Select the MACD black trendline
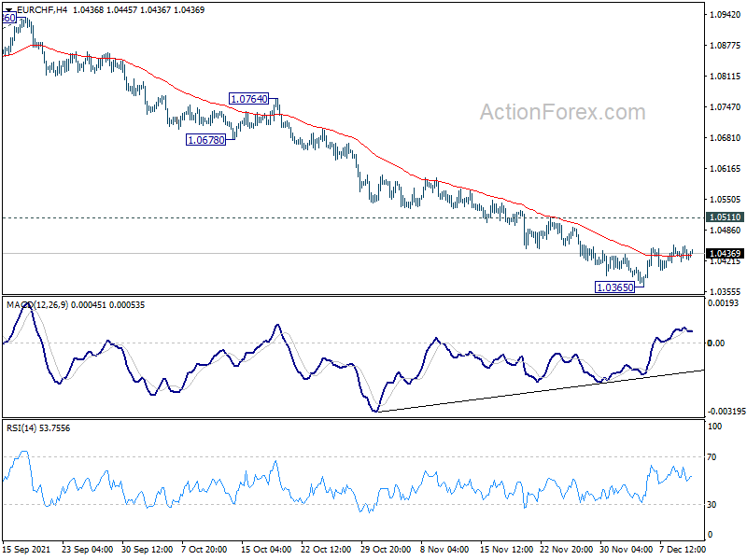 (541, 391)
